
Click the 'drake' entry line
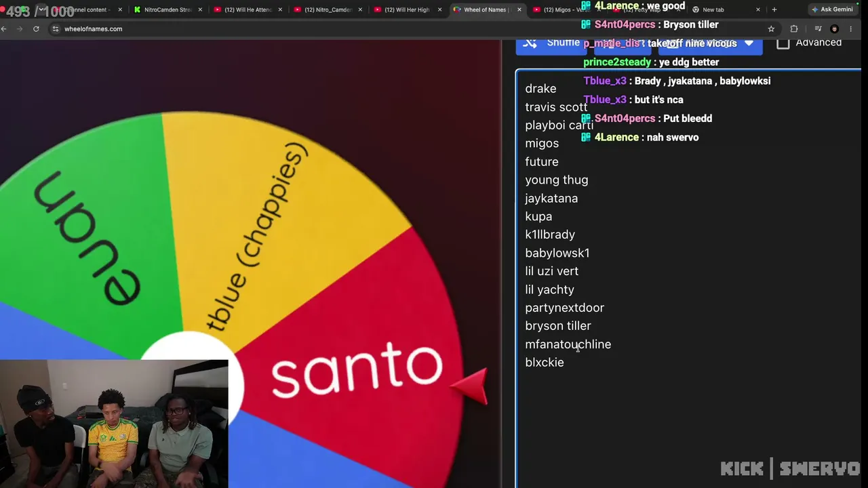[540, 89]
